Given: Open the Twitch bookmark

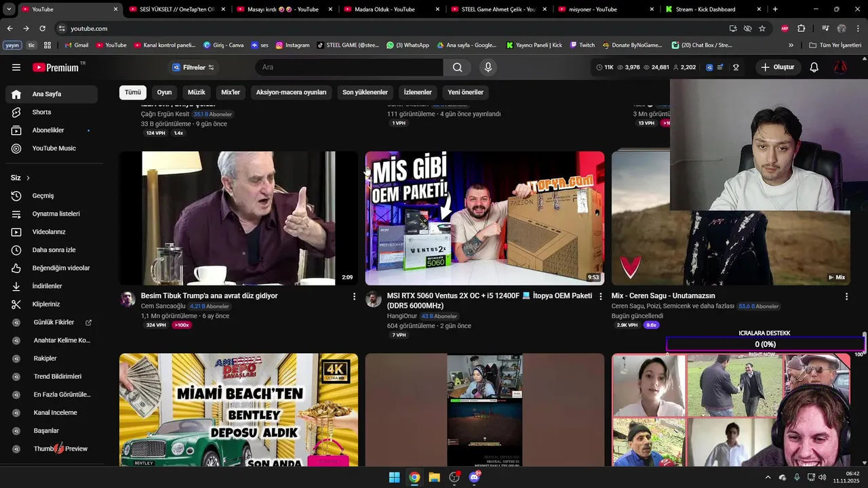Looking at the screenshot, I should (582, 45).
